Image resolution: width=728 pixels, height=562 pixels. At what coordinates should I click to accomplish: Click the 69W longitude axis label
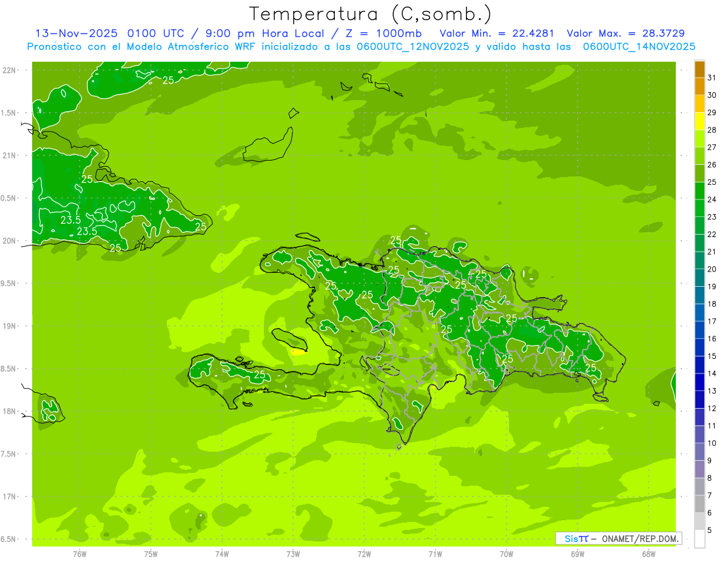(x=578, y=554)
